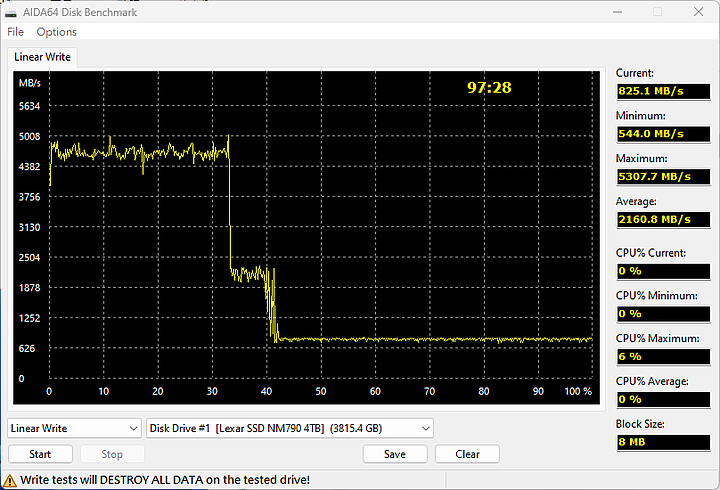Viewport: 720px width, 490px height.
Task: Click the Block Size 8 MB field
Action: pos(664,442)
